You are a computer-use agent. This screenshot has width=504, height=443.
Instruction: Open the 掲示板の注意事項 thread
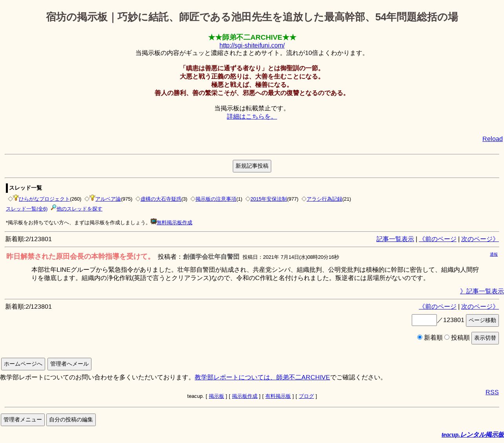[216, 199]
